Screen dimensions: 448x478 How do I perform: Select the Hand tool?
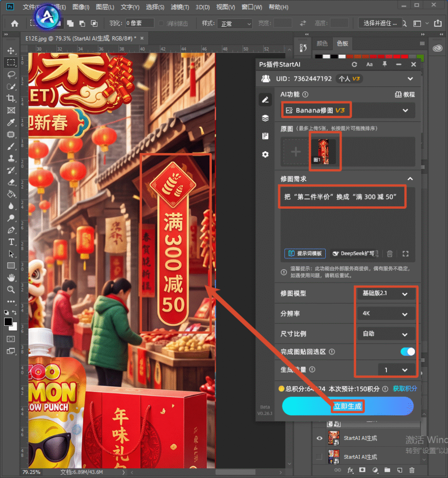click(11, 278)
